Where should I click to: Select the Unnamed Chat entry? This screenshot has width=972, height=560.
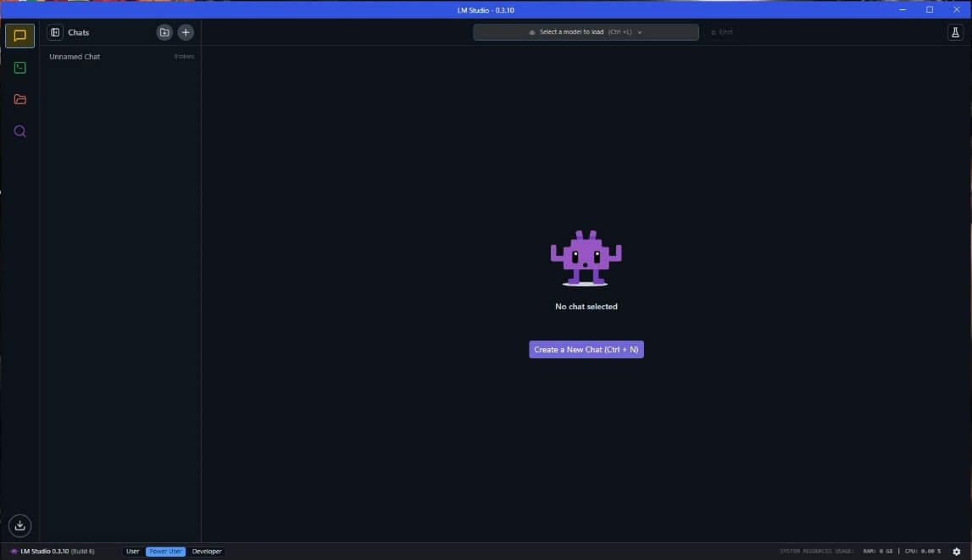[x=121, y=57]
